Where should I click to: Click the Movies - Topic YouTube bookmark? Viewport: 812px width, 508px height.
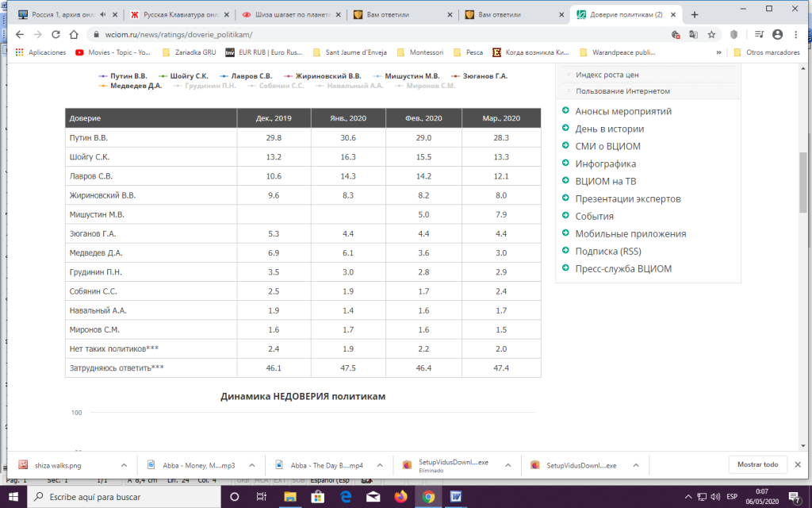tap(109, 52)
